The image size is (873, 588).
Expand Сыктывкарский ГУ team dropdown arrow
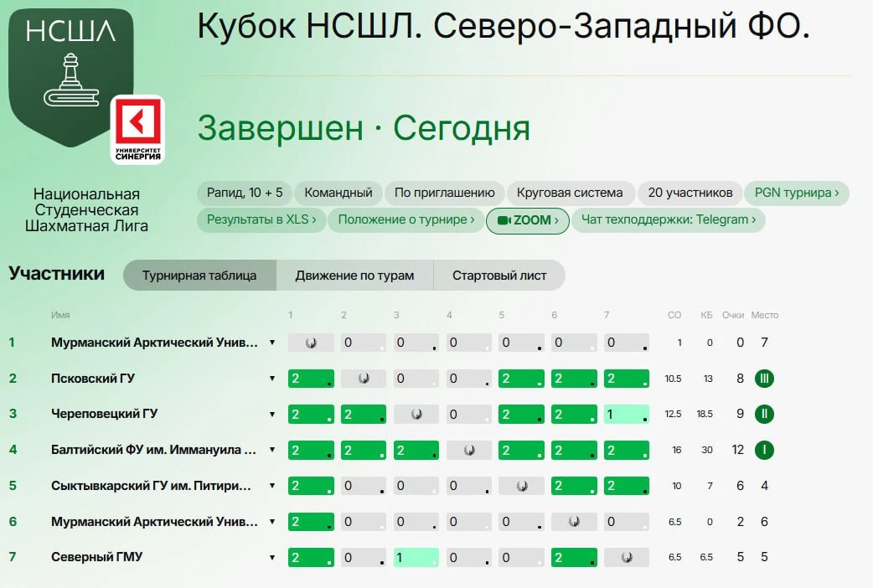(x=272, y=486)
